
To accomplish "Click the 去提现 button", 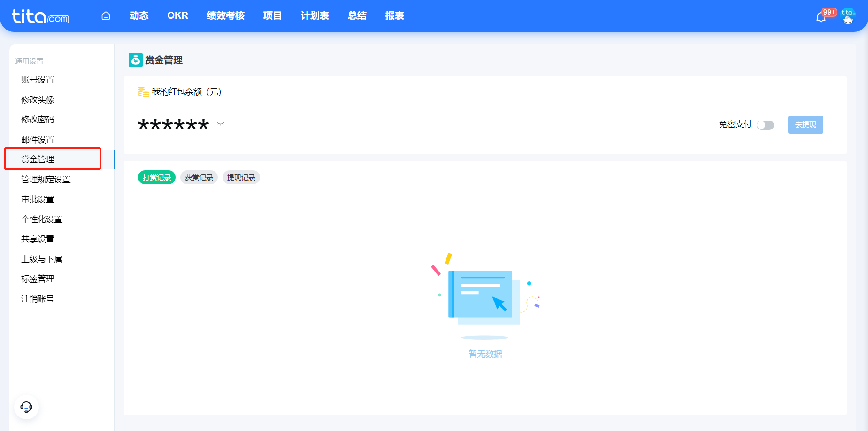I will [x=805, y=125].
